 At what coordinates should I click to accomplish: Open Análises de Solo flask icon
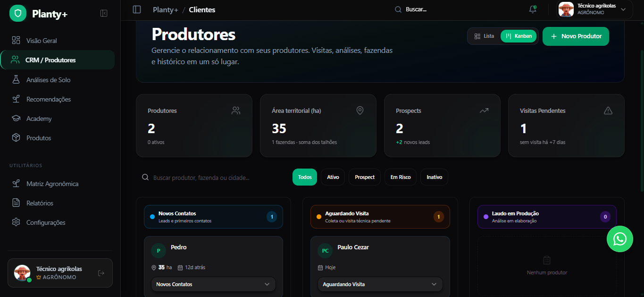[16, 80]
